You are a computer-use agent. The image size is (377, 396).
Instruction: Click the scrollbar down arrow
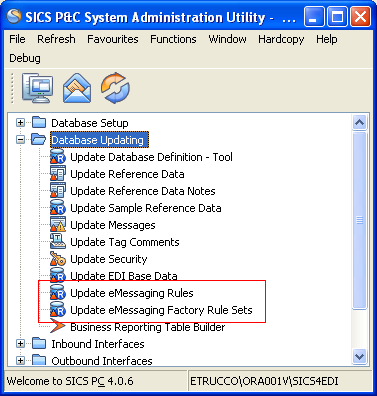coord(359,357)
